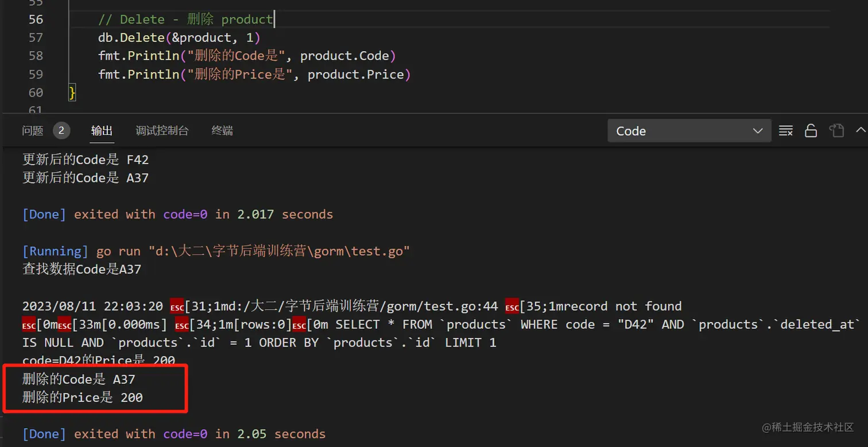Click the output line '更新后的Code是 A37'

[86, 178]
